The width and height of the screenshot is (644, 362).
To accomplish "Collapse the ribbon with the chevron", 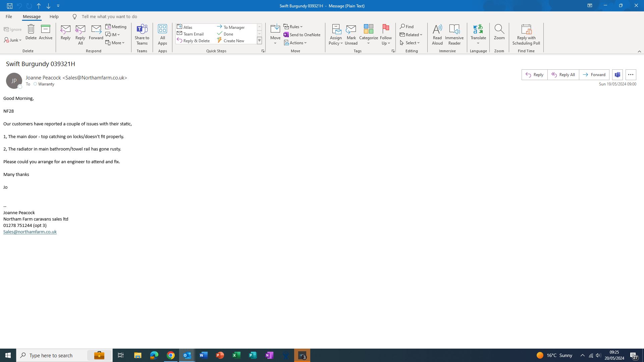I will click(639, 51).
